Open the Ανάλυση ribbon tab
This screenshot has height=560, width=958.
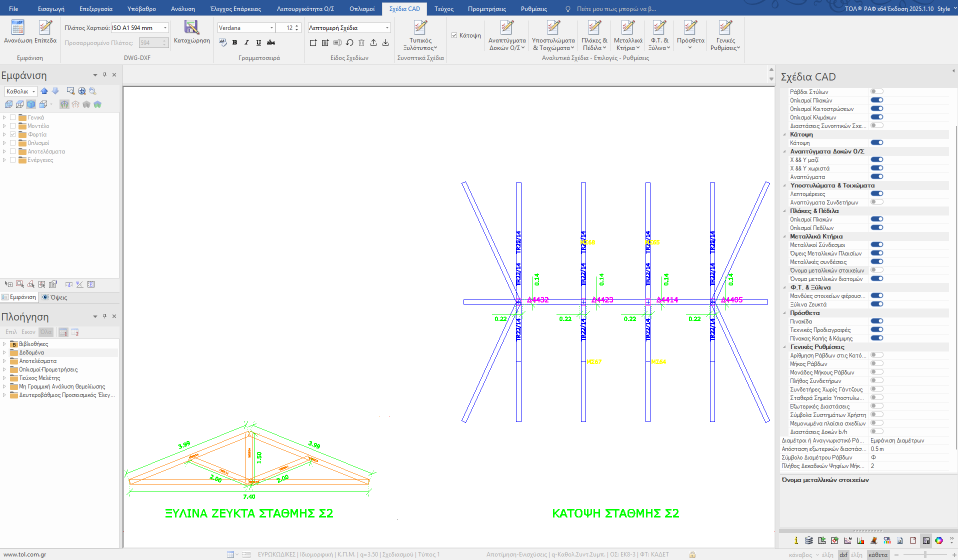pyautogui.click(x=182, y=9)
